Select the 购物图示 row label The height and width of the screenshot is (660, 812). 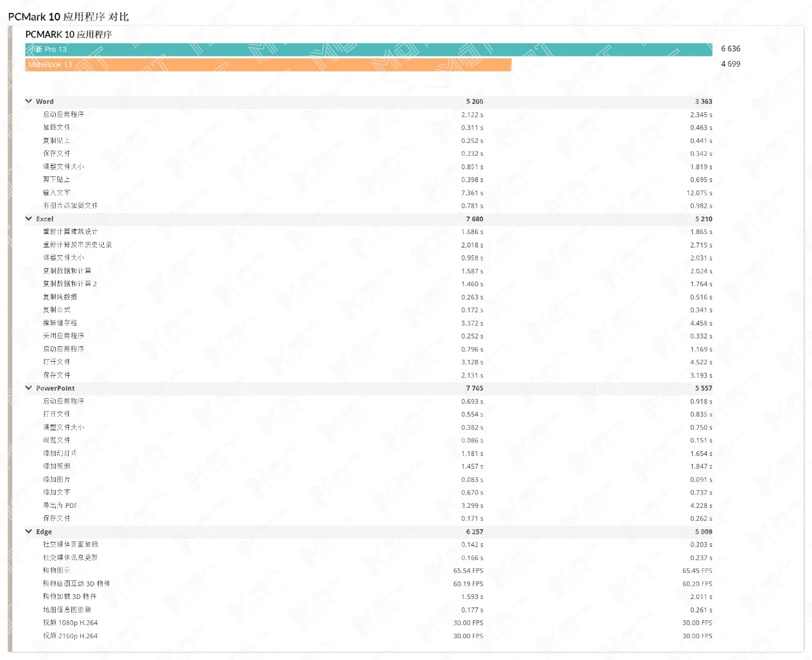point(56,571)
